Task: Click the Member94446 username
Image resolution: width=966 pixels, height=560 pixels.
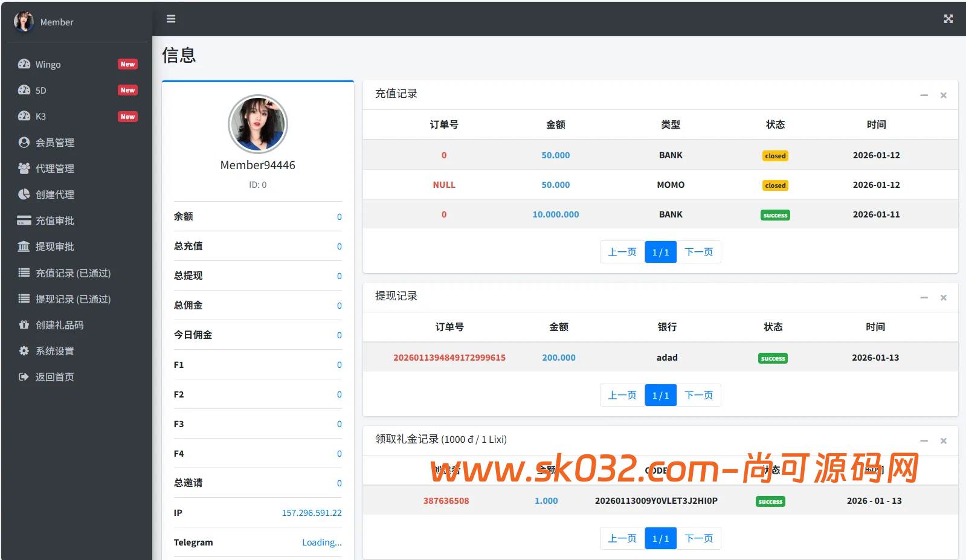Action: click(258, 165)
